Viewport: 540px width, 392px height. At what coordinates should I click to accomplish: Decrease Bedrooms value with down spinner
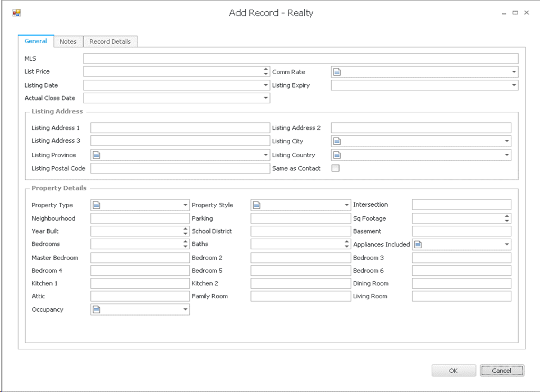point(185,247)
